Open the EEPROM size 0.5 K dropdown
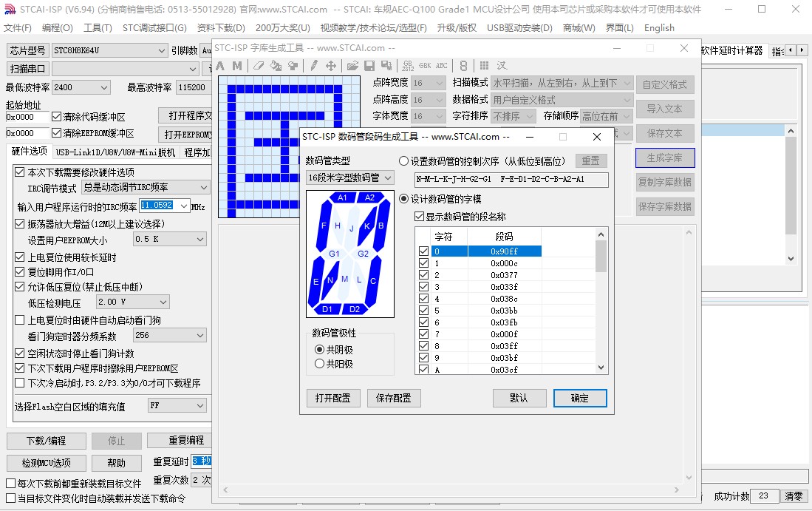The height and width of the screenshot is (511, 812). click(170, 239)
